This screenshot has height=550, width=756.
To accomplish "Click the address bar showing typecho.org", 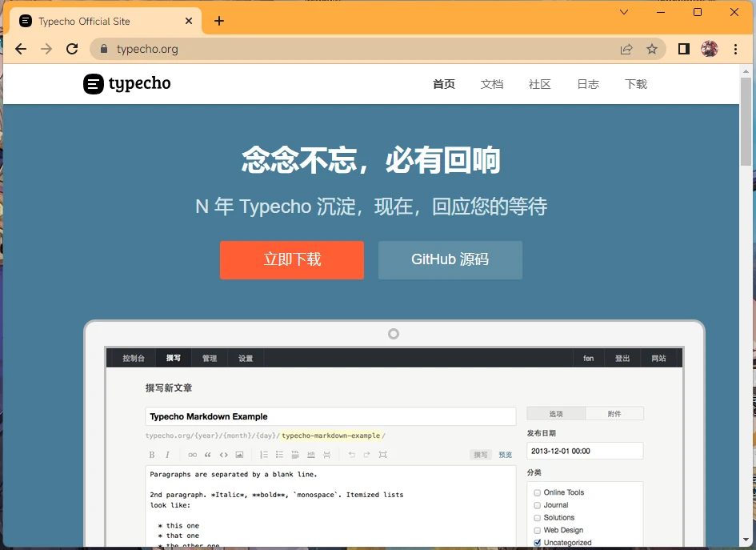I will point(360,49).
